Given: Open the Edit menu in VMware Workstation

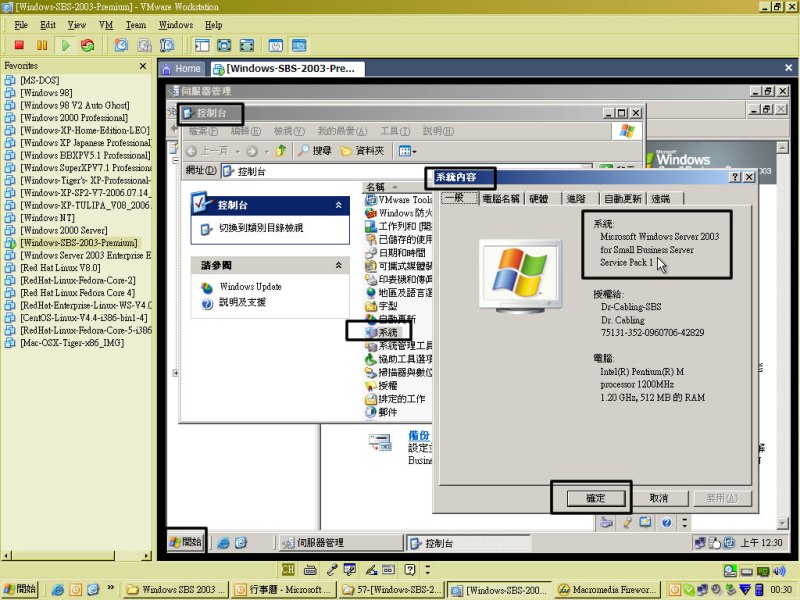Looking at the screenshot, I should click(x=48, y=25).
